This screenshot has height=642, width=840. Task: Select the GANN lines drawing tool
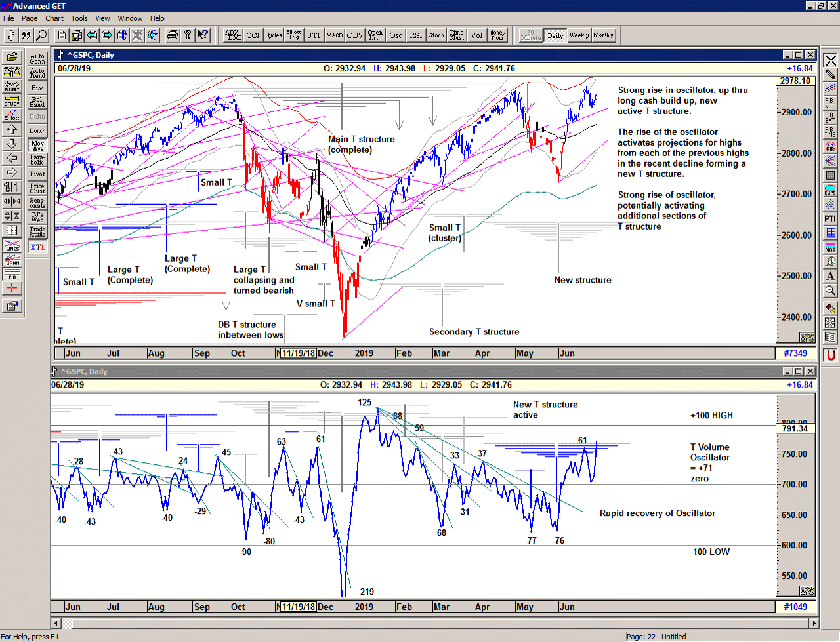click(x=12, y=260)
